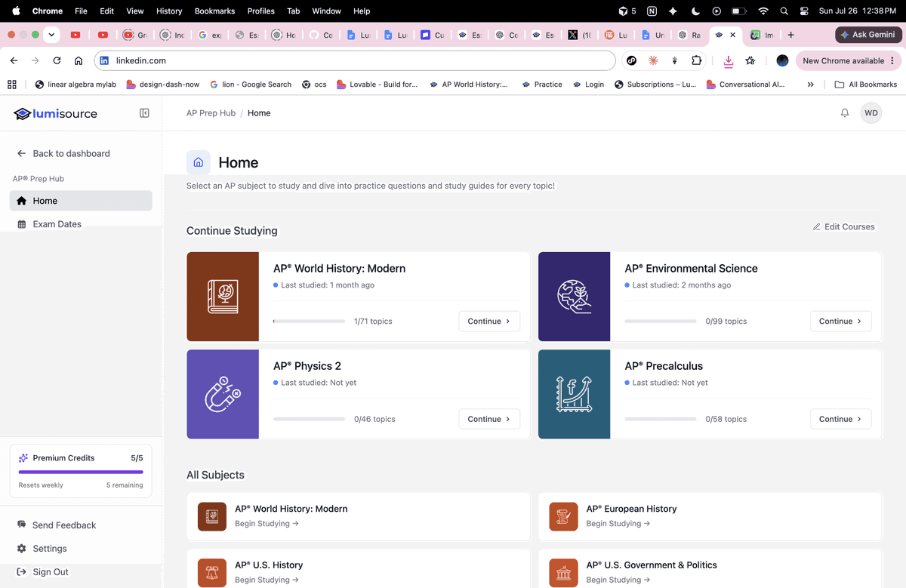Screen dimensions: 906x588
Task: Close the current browser tab
Action: tap(732, 35)
